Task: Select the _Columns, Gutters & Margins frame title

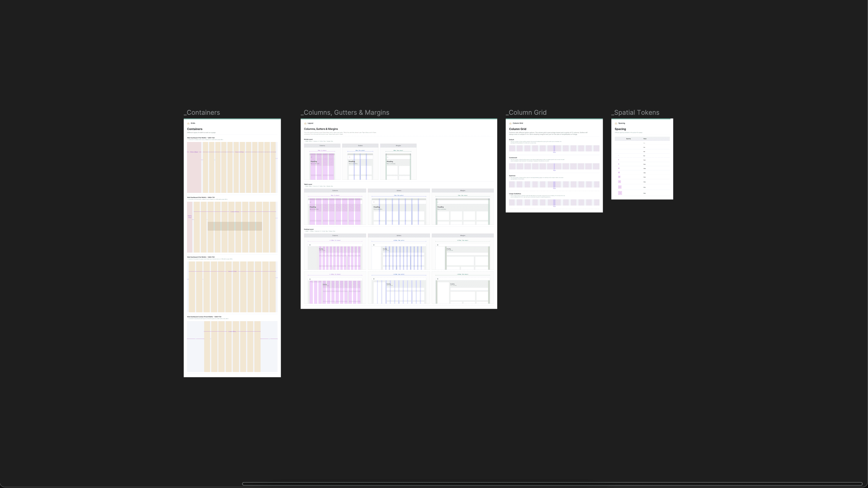Action: tap(345, 113)
